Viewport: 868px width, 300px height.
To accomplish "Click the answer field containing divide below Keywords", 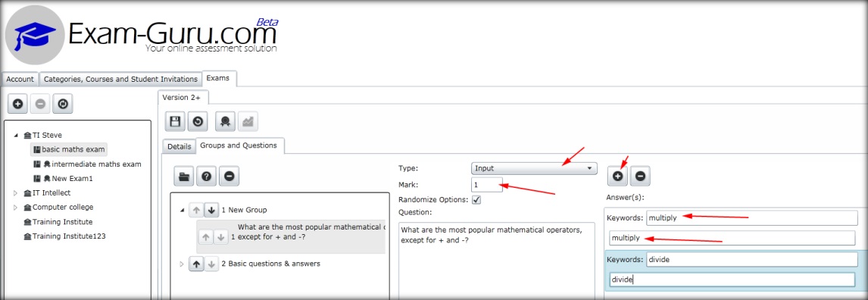I will 732,280.
